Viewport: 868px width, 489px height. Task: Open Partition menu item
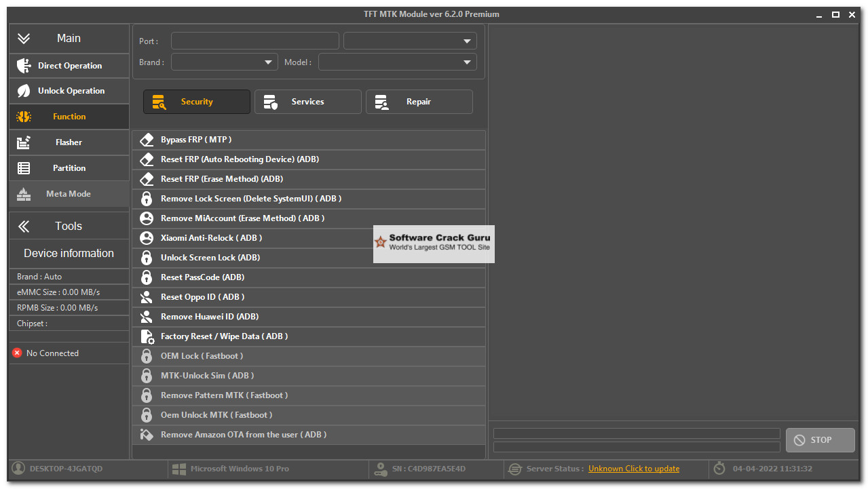69,168
